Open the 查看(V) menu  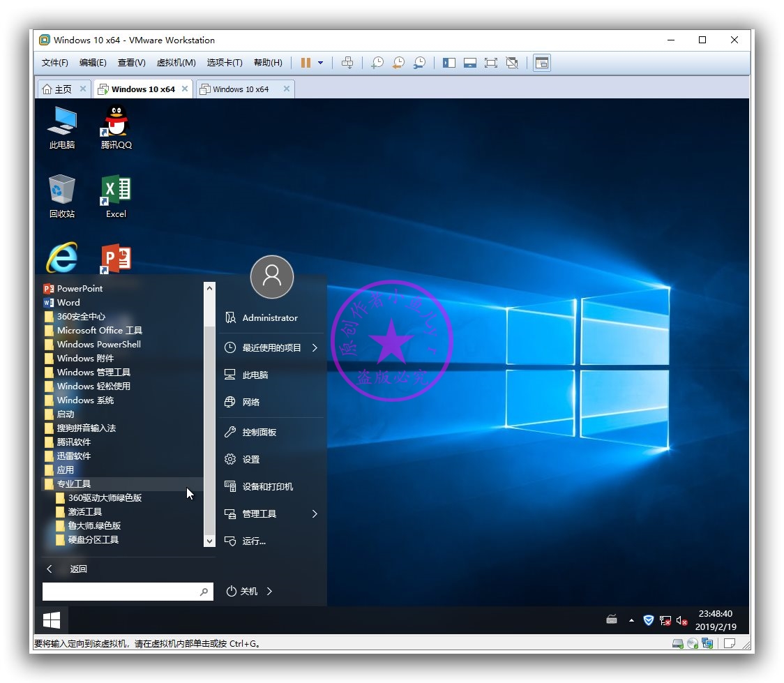pyautogui.click(x=132, y=63)
